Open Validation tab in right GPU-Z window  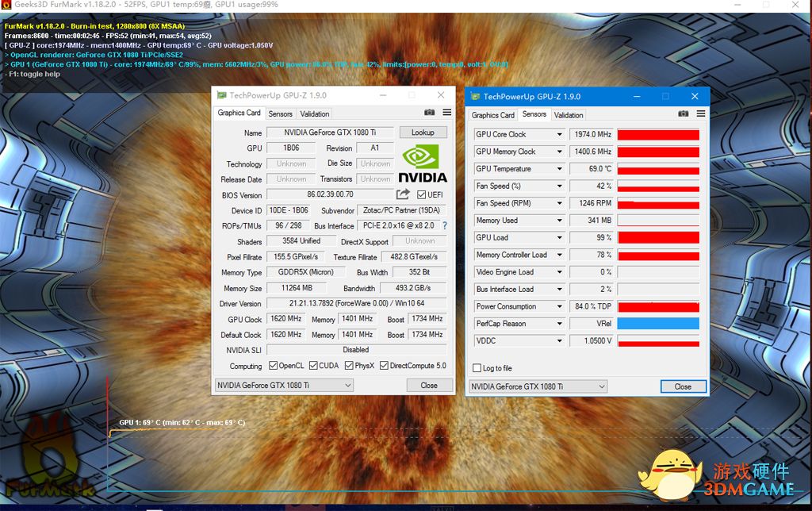pyautogui.click(x=568, y=115)
